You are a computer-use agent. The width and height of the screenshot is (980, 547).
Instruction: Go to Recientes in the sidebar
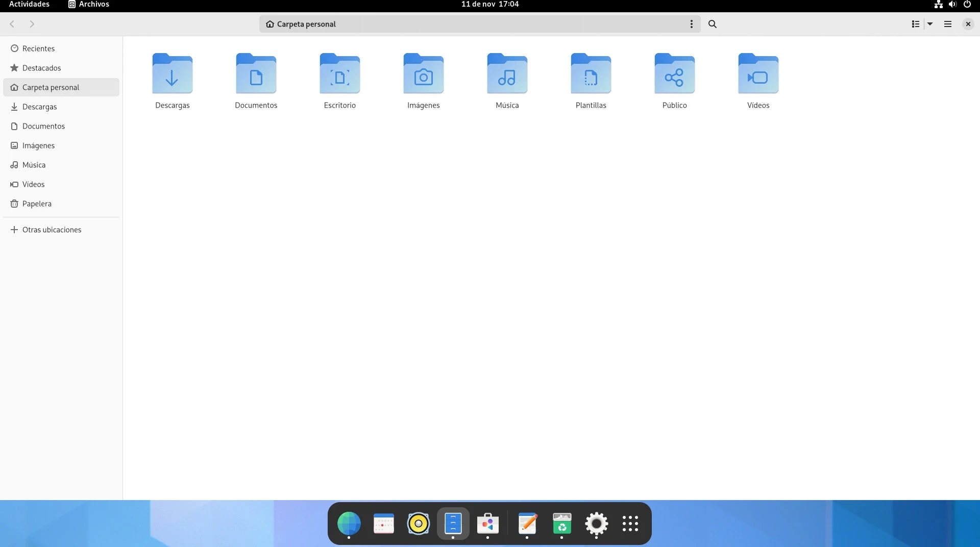(38, 48)
